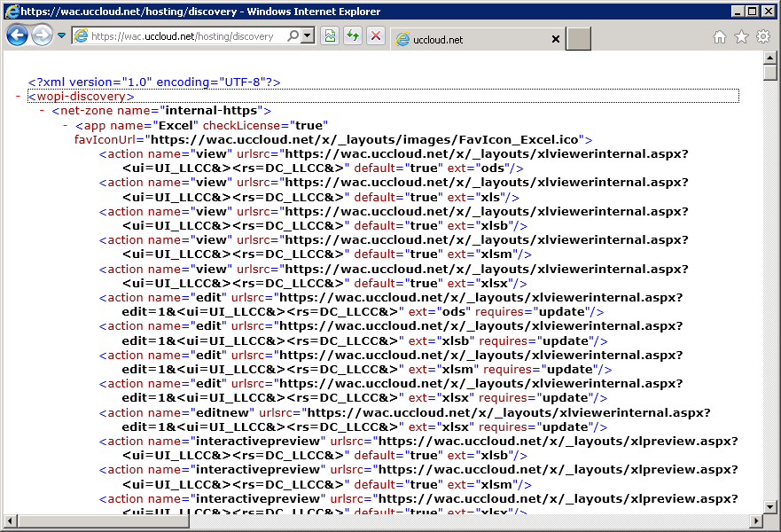Collapse the wopi-discovery node
This screenshot has width=781, height=532.
coord(18,96)
